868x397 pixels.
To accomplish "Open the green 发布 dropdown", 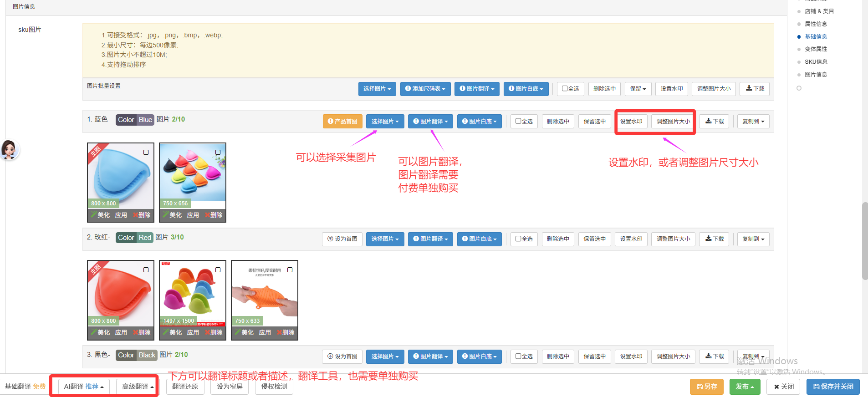I will (x=745, y=387).
